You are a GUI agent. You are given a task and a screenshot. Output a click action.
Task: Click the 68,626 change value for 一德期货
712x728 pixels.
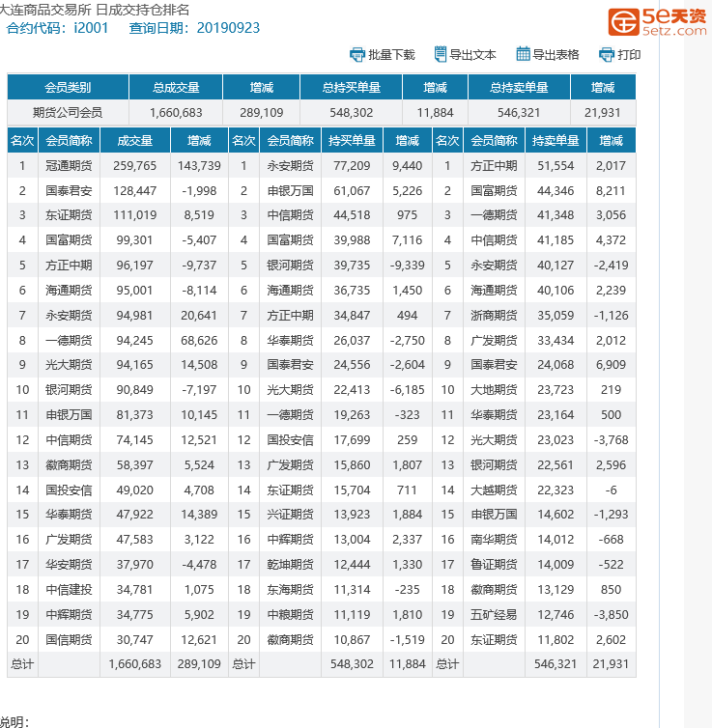(199, 340)
